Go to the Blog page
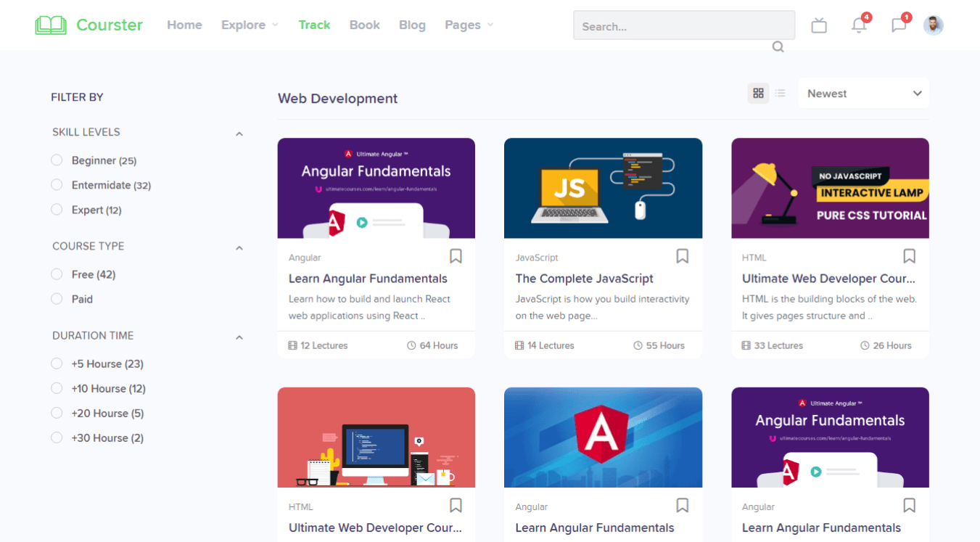Screen dimensions: 980x542 (x=412, y=25)
